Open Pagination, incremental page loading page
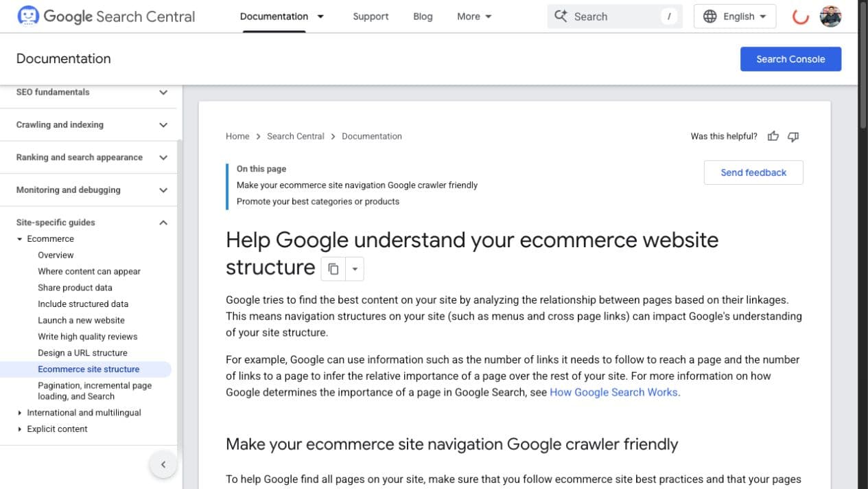Screen dimensions: 868x489 pyautogui.click(x=95, y=391)
